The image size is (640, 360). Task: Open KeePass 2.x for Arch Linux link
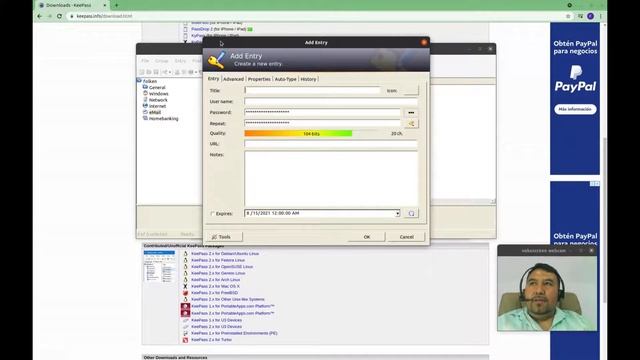coord(216,280)
